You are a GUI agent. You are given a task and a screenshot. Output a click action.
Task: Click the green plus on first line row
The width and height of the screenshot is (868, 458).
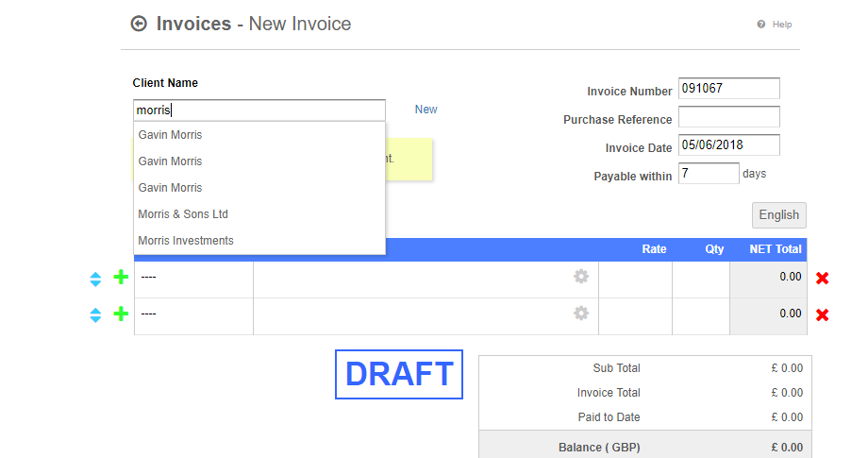[x=121, y=278]
